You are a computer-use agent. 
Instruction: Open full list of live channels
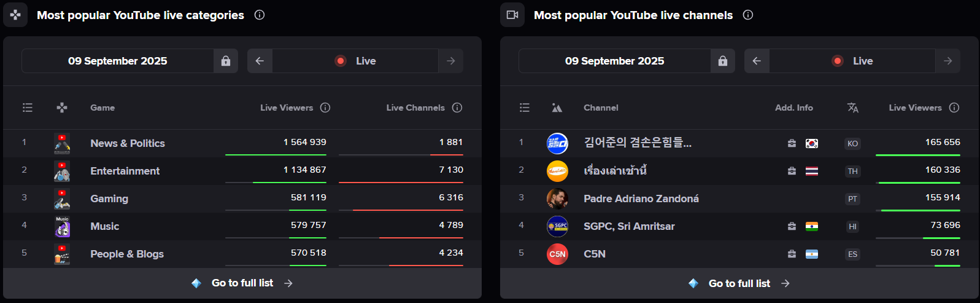coord(739,283)
